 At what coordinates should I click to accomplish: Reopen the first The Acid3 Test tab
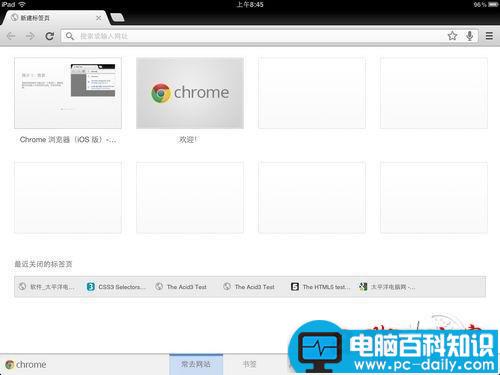(181, 287)
